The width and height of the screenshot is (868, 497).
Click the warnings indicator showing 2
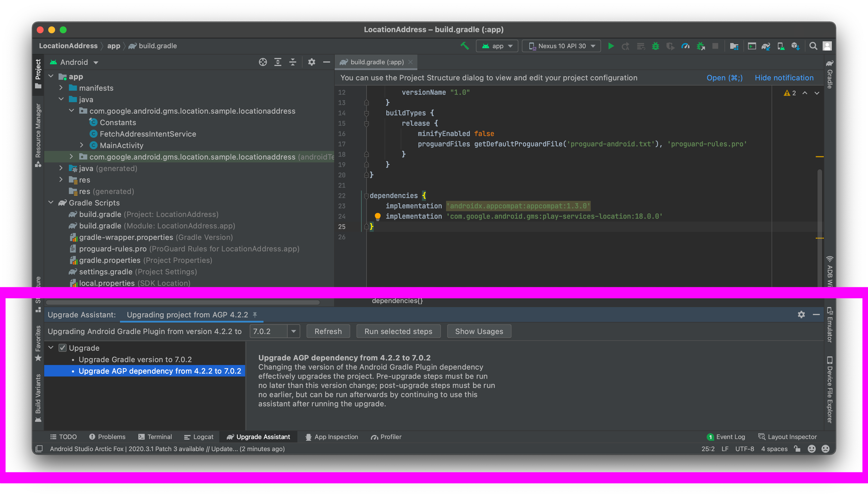(790, 93)
